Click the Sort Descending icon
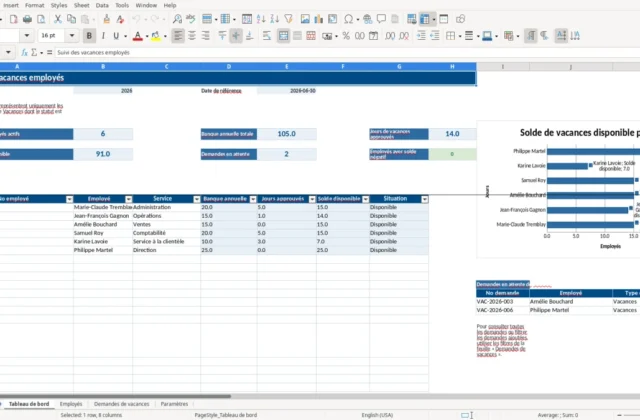This screenshot has height=420, width=640. [275, 19]
